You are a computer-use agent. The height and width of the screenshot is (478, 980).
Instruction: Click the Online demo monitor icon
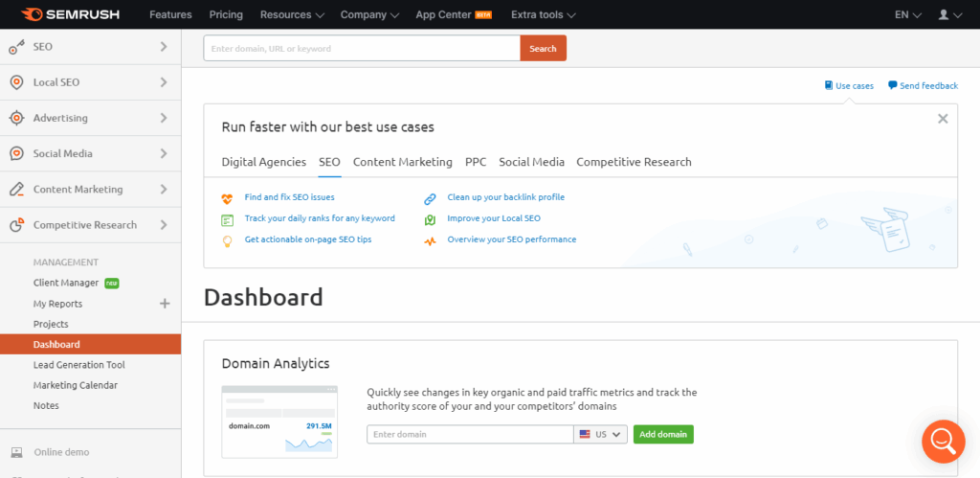(16, 452)
